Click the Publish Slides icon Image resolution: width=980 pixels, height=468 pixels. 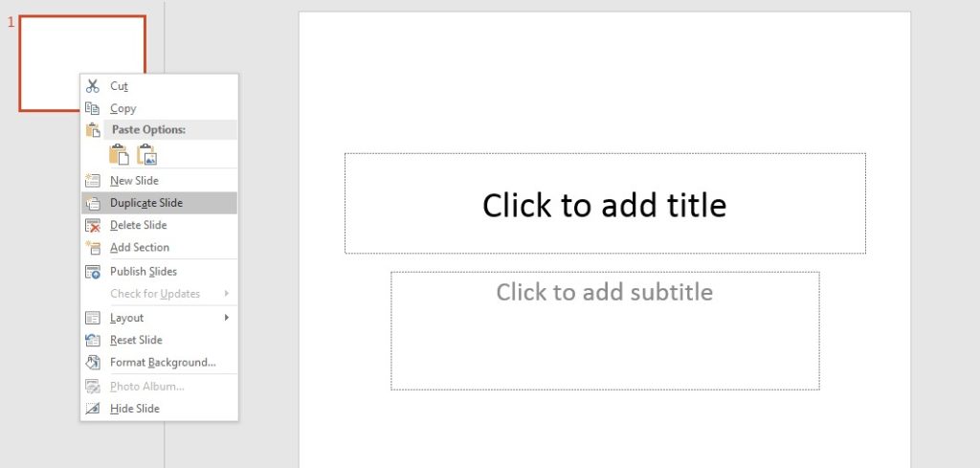[93, 271]
